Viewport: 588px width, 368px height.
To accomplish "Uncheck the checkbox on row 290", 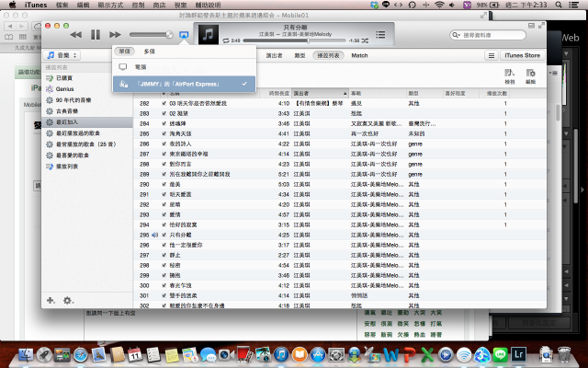I will click(x=164, y=184).
